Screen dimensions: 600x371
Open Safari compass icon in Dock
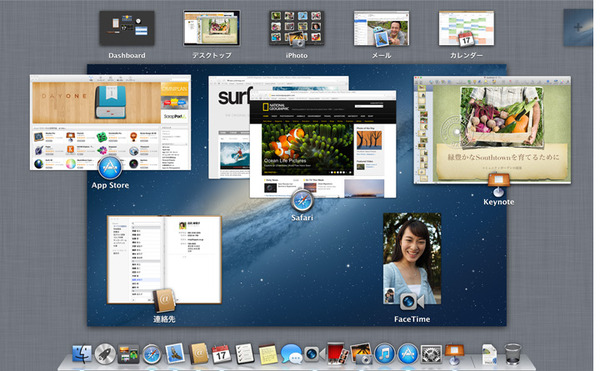(x=152, y=354)
